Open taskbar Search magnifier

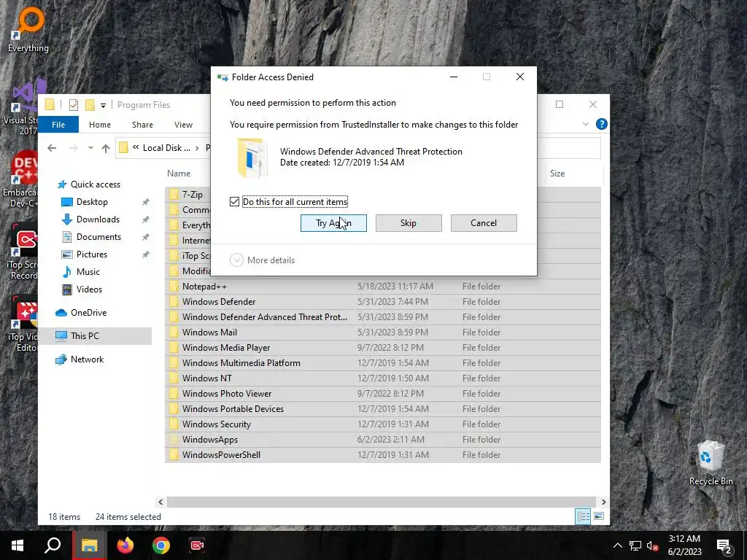pyautogui.click(x=53, y=545)
